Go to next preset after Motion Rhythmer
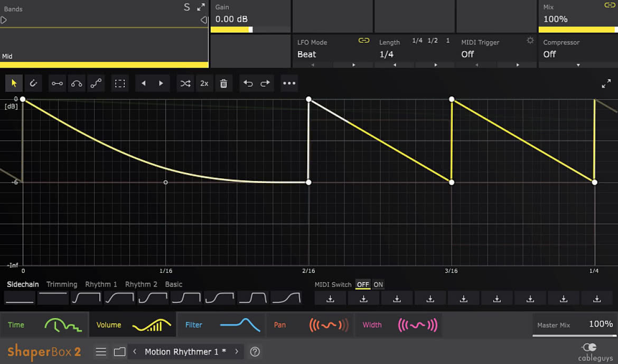This screenshot has width=618, height=364. (x=237, y=351)
